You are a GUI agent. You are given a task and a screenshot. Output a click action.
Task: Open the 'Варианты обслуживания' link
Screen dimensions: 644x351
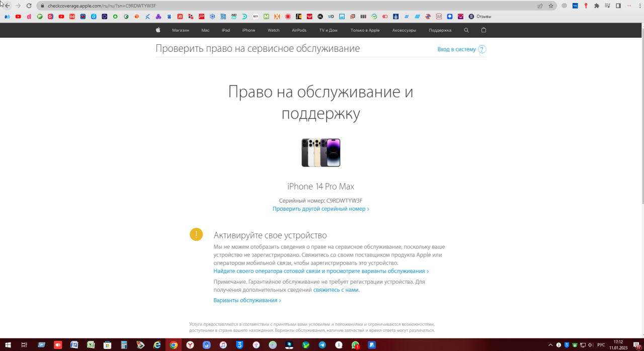click(247, 300)
